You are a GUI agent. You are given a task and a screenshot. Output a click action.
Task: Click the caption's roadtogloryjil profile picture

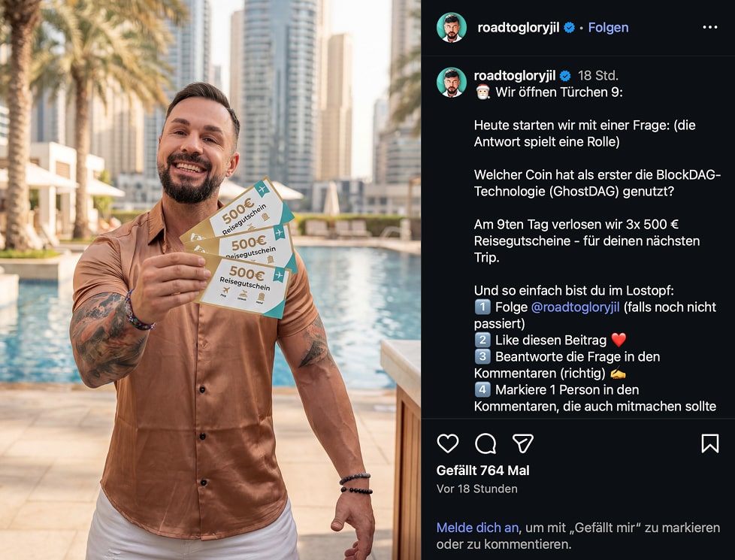coord(452,82)
